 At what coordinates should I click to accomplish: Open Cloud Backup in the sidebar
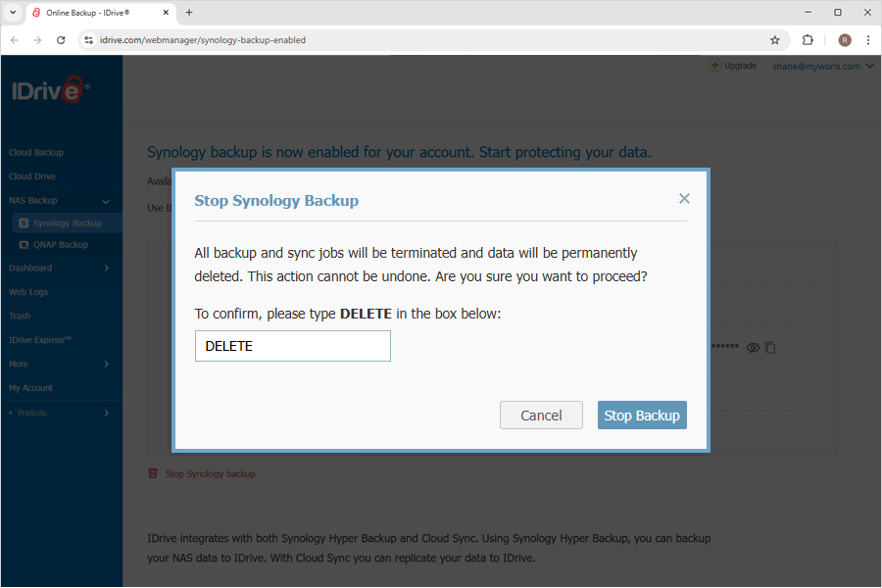point(36,153)
